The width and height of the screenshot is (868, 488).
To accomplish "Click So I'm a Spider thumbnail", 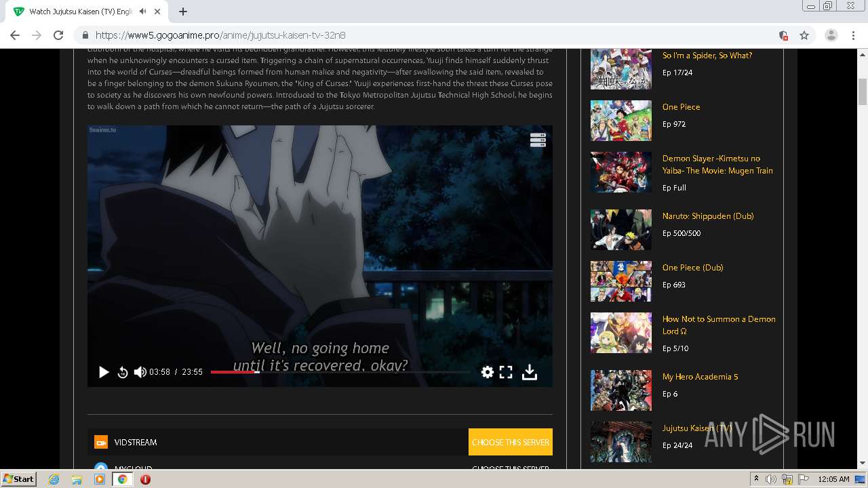I will click(x=620, y=69).
